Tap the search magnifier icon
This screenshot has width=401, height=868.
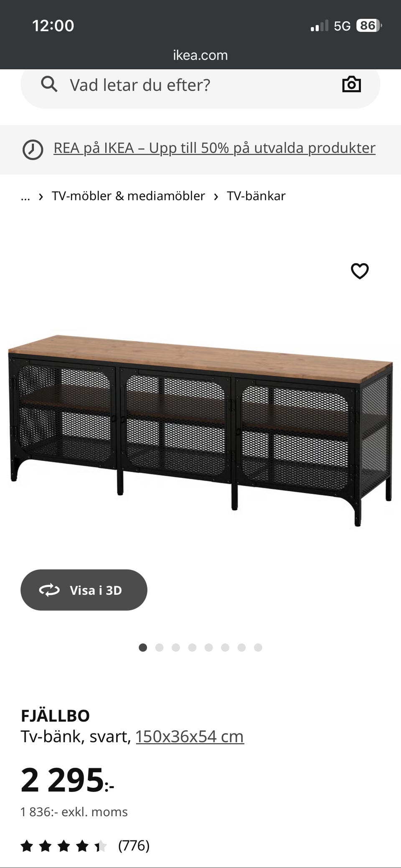point(49,84)
